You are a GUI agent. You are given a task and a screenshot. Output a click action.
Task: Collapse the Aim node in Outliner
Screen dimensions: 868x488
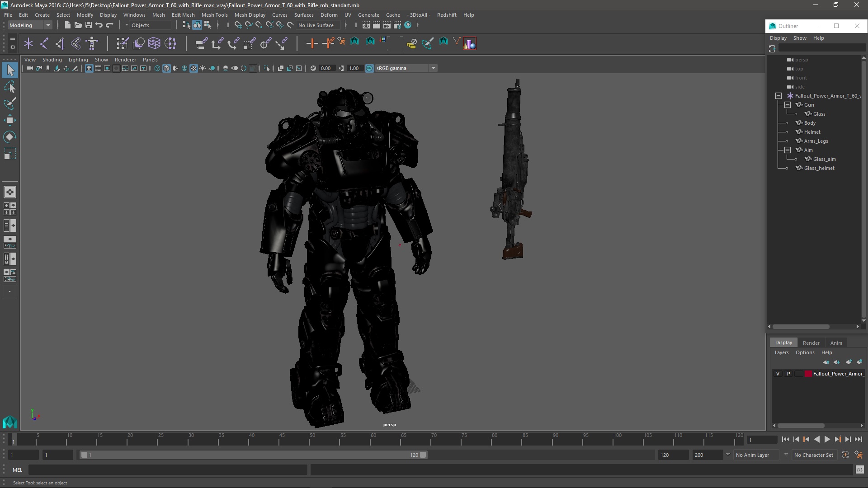(787, 150)
